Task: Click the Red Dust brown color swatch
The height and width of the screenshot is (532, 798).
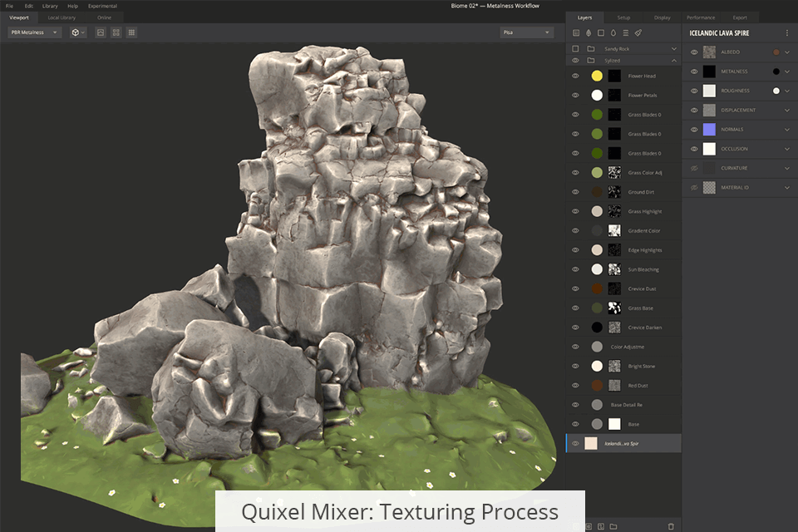Action: [x=597, y=386]
